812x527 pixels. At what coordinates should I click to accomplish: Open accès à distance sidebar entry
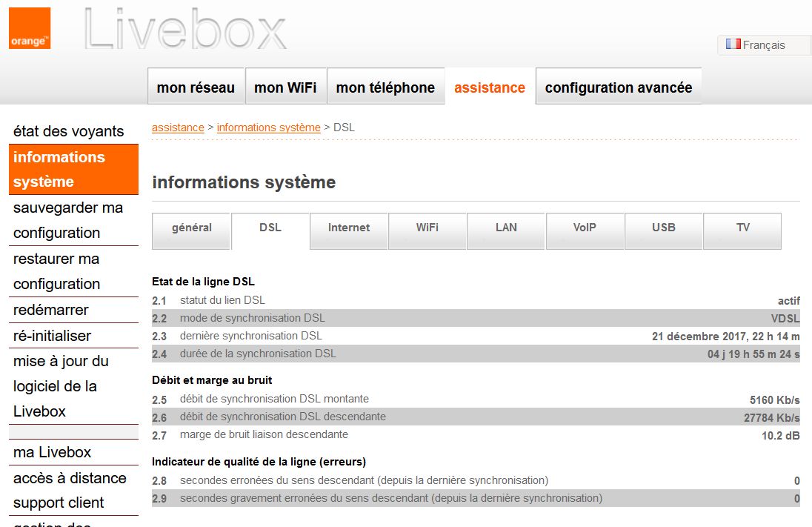[70, 478]
